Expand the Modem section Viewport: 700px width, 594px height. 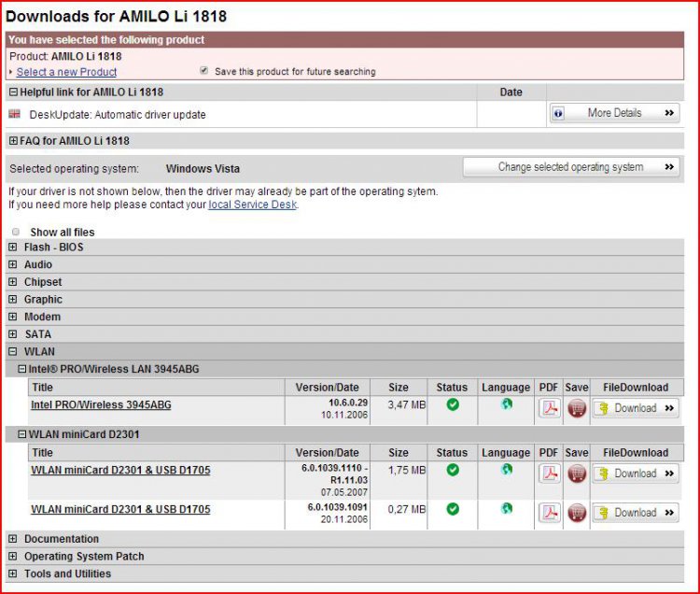click(x=13, y=317)
